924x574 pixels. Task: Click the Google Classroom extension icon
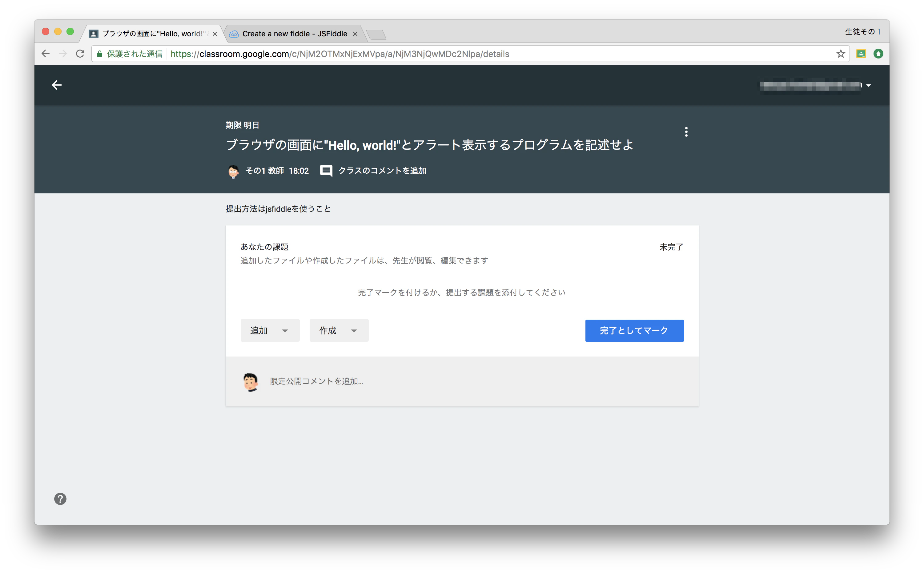(x=861, y=54)
